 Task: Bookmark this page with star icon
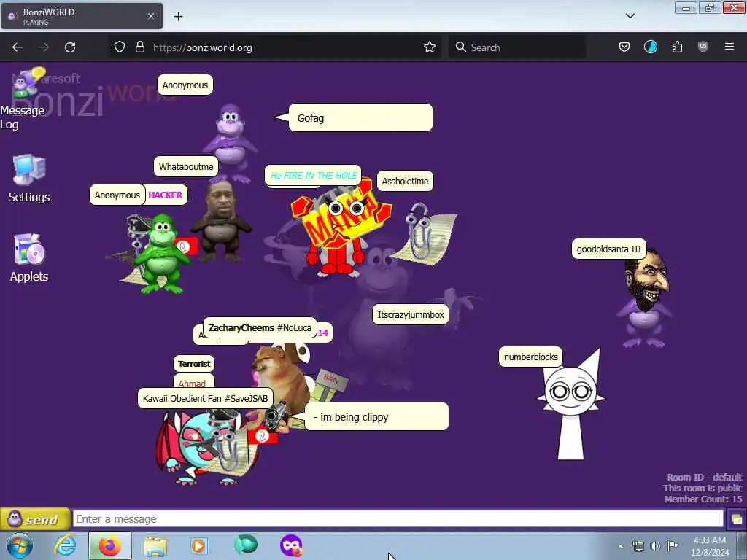point(430,47)
